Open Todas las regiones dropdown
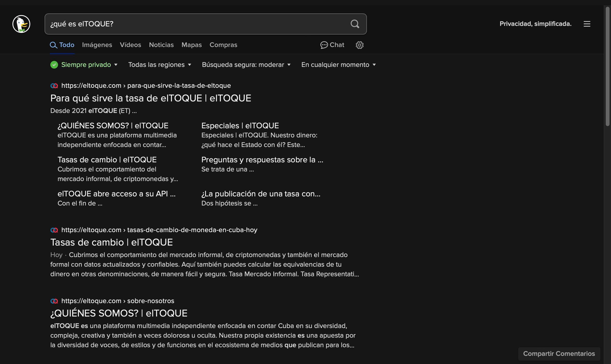The height and width of the screenshot is (364, 611). (160, 65)
